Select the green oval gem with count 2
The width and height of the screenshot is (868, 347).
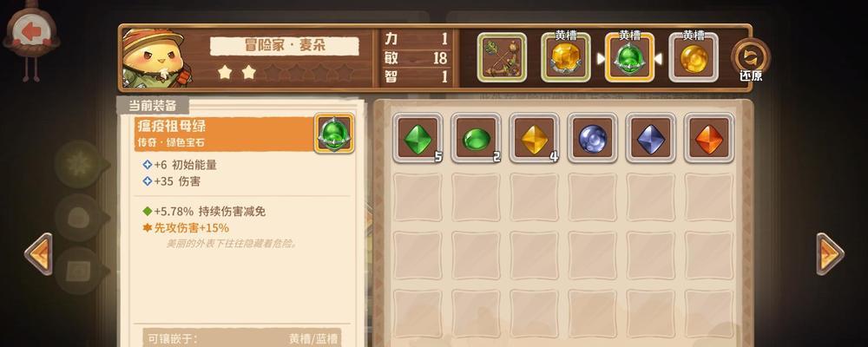476,138
